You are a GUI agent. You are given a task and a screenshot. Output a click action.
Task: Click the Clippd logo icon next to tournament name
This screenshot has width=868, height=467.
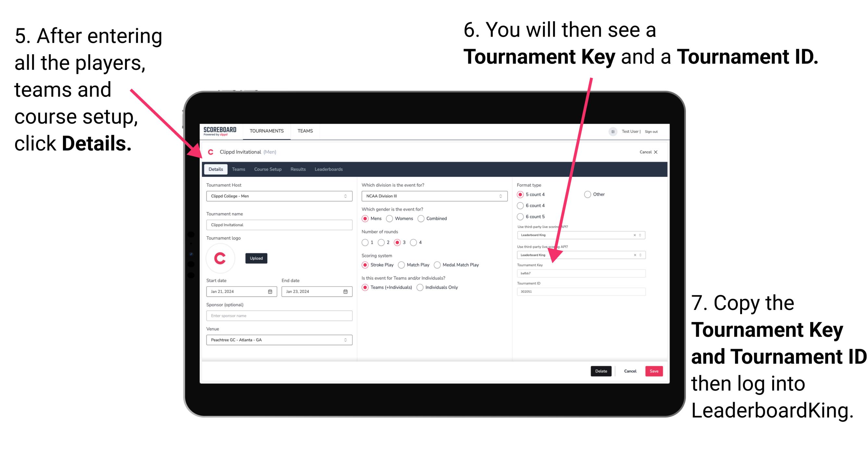tap(212, 152)
